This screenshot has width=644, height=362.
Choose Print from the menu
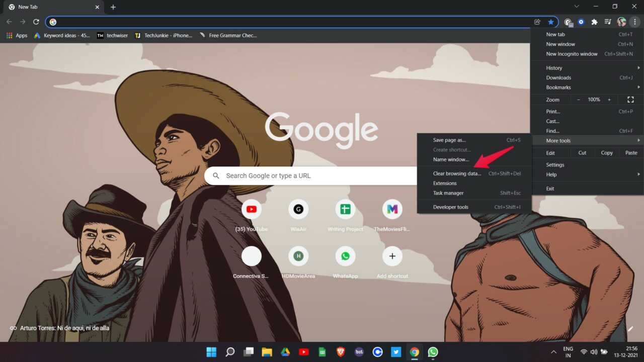coord(587,112)
